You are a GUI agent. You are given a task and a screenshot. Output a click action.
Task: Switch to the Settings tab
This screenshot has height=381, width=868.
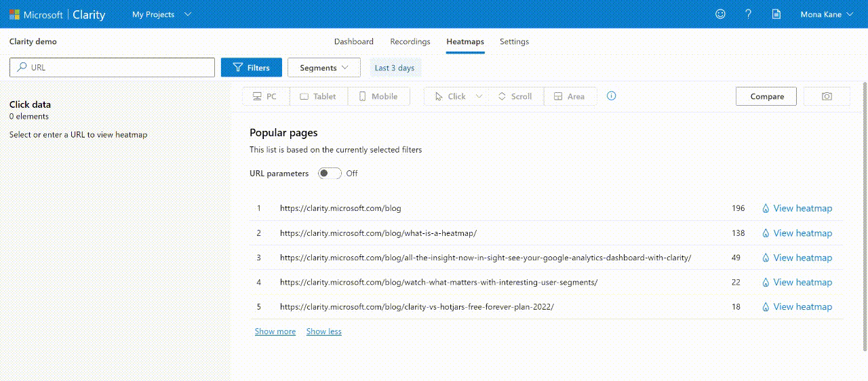(514, 41)
